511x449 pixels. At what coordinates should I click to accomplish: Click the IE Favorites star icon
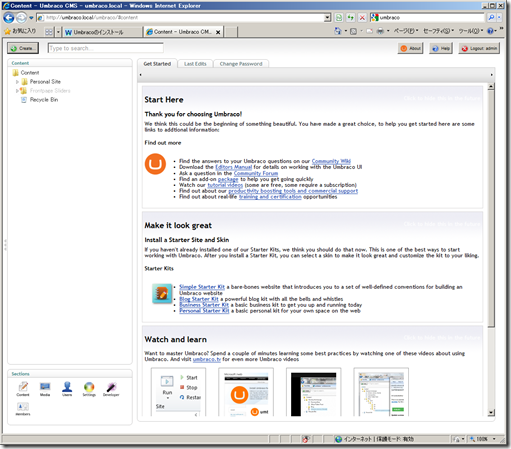tap(7, 31)
